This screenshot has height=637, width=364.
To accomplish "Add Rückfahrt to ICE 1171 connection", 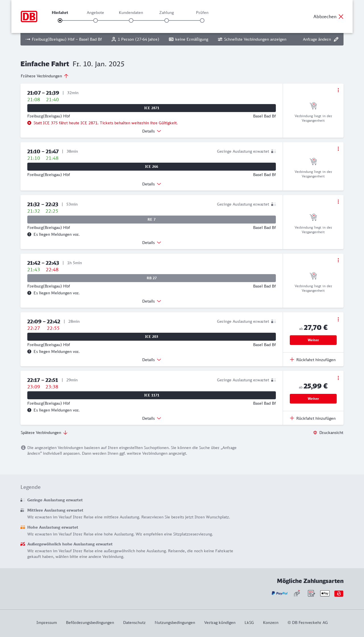I will click(313, 418).
